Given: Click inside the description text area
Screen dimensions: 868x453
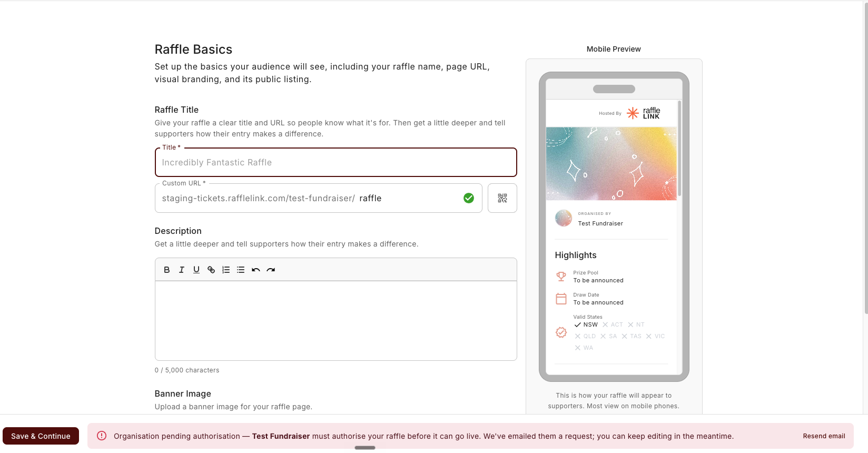Looking at the screenshot, I should pyautogui.click(x=336, y=321).
